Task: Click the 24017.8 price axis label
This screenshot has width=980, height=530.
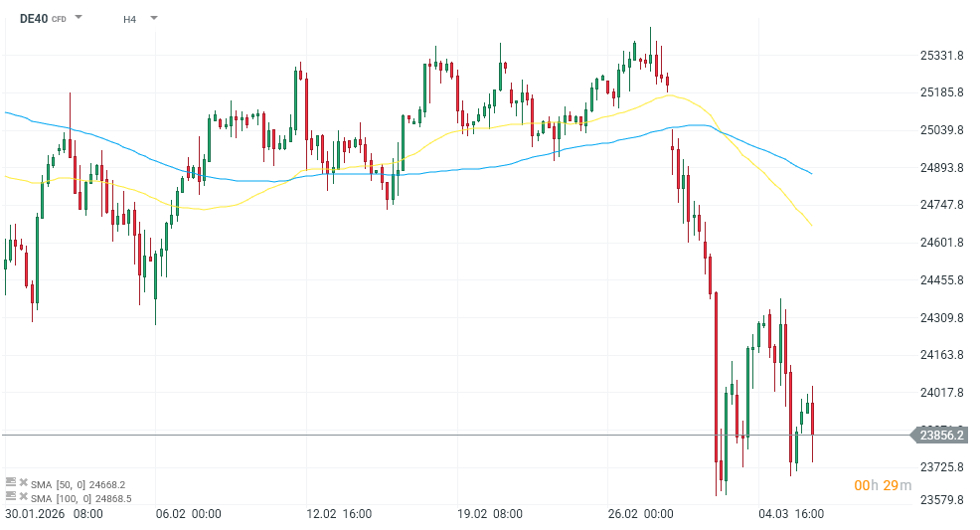Action: (x=942, y=393)
